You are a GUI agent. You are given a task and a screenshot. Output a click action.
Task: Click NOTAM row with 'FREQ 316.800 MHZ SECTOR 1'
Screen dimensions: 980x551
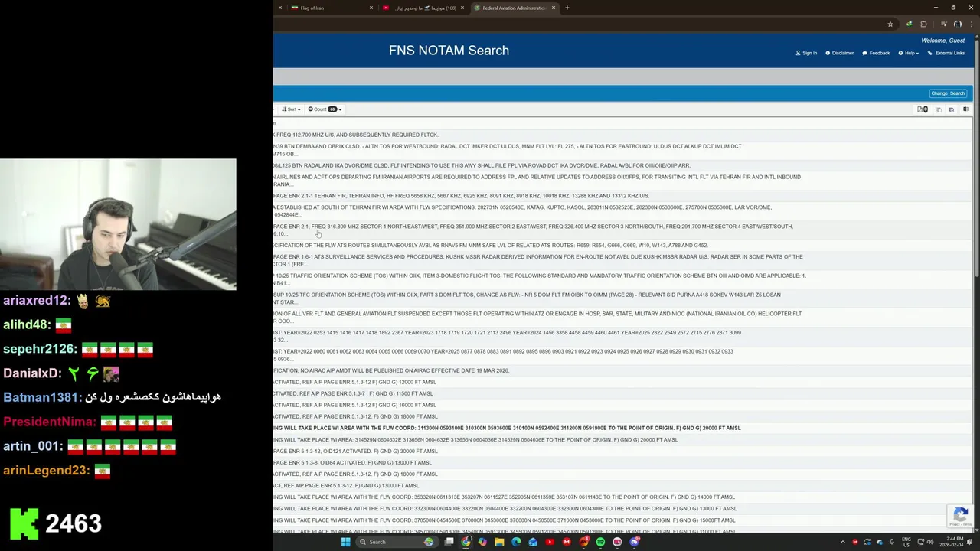pos(622,230)
